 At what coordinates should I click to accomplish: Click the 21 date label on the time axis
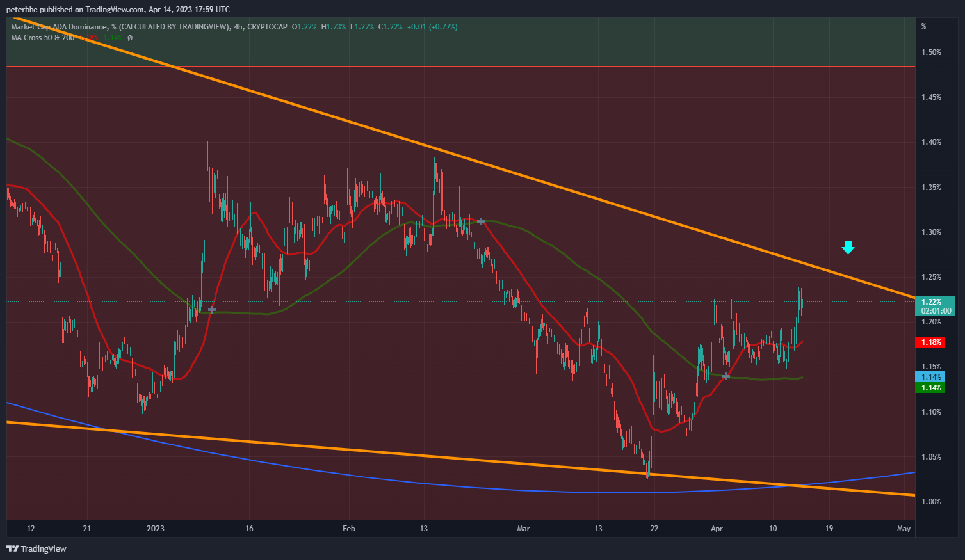pyautogui.click(x=87, y=529)
